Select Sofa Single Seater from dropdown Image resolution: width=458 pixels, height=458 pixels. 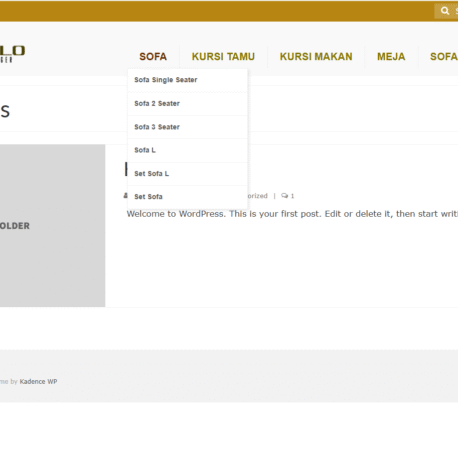[188, 80]
